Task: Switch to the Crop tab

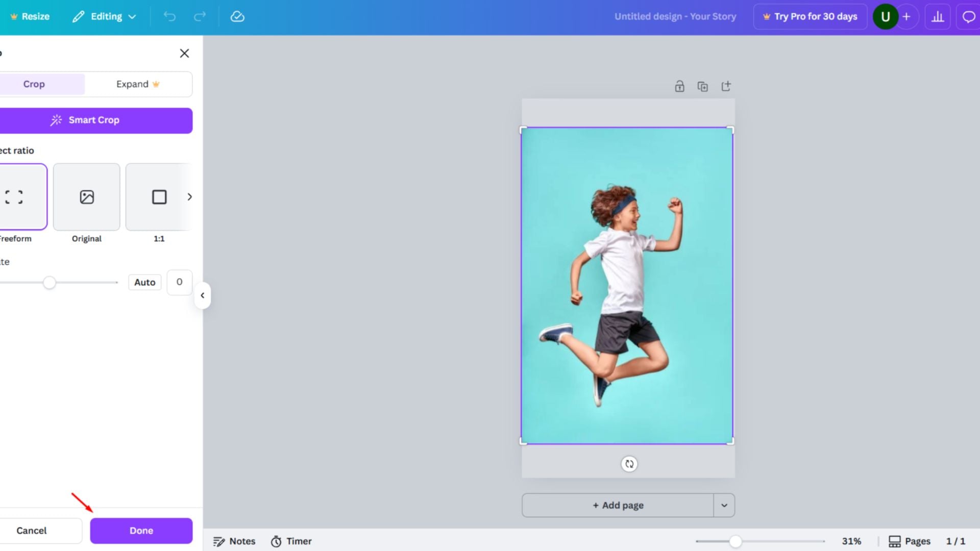Action: [34, 84]
